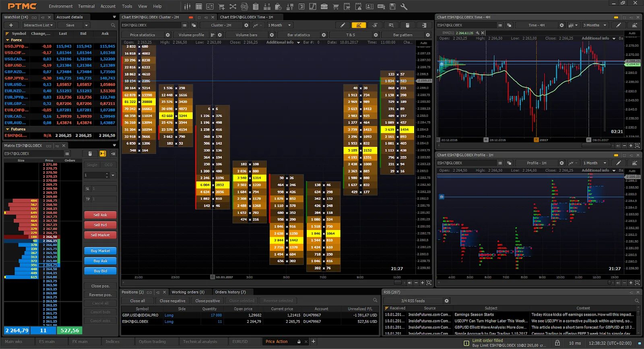Viewport: 644px width, 349px height.
Task: Remove EMA(21) indicator with X icon
Action: tap(483, 33)
